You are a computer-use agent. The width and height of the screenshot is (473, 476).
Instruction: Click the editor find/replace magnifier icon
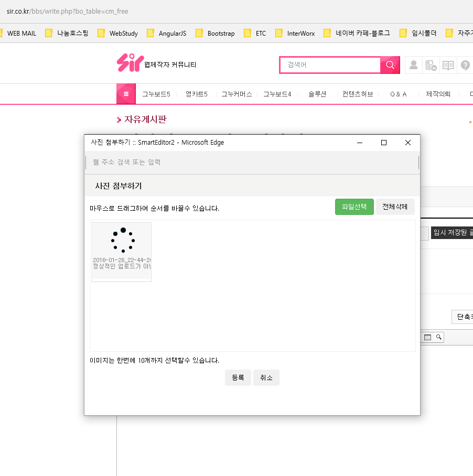(x=438, y=337)
